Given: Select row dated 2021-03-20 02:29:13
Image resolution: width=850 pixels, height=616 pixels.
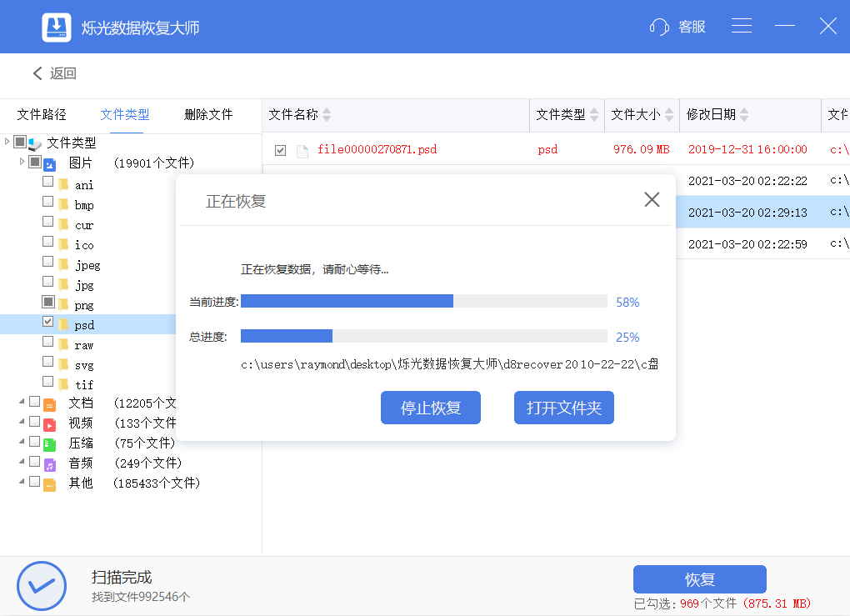Looking at the screenshot, I should 762,212.
